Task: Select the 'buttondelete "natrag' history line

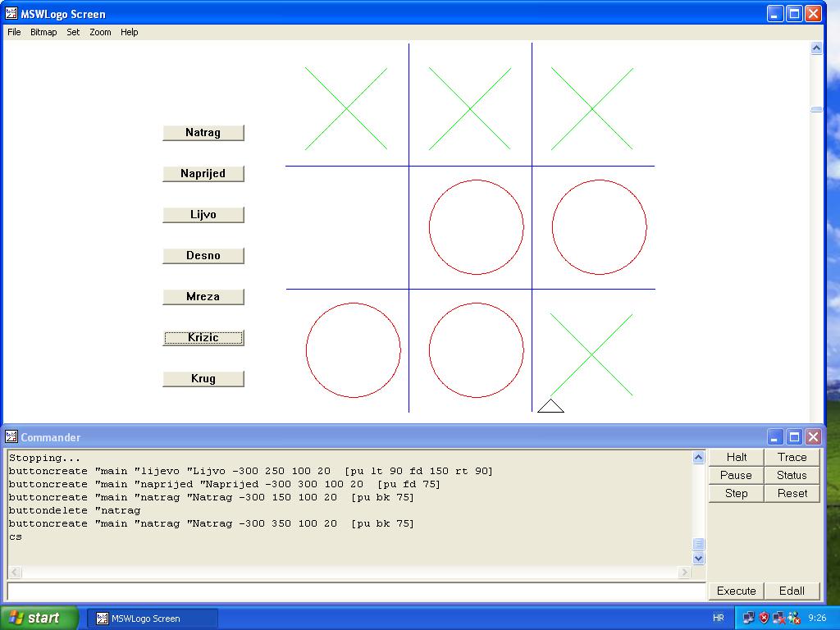Action: [x=75, y=510]
